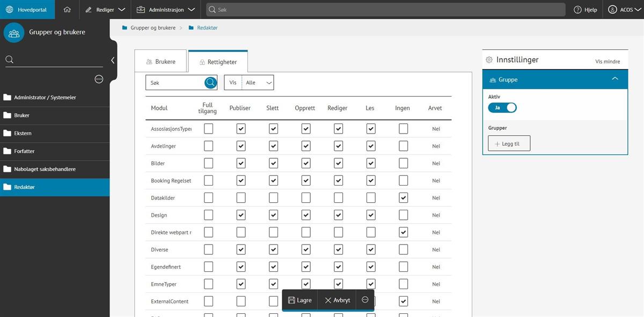The width and height of the screenshot is (644, 317).
Task: Open the Rediger menu
Action: coord(105,10)
